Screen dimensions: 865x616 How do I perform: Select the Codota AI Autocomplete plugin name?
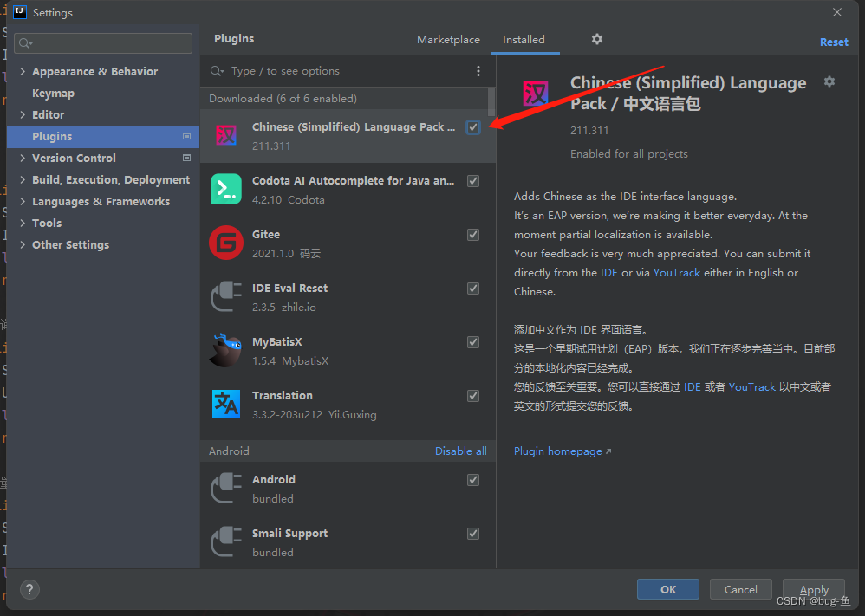pos(353,181)
